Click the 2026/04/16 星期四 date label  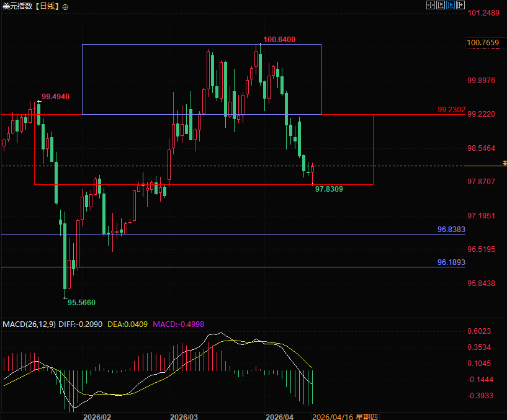pyautogui.click(x=345, y=417)
